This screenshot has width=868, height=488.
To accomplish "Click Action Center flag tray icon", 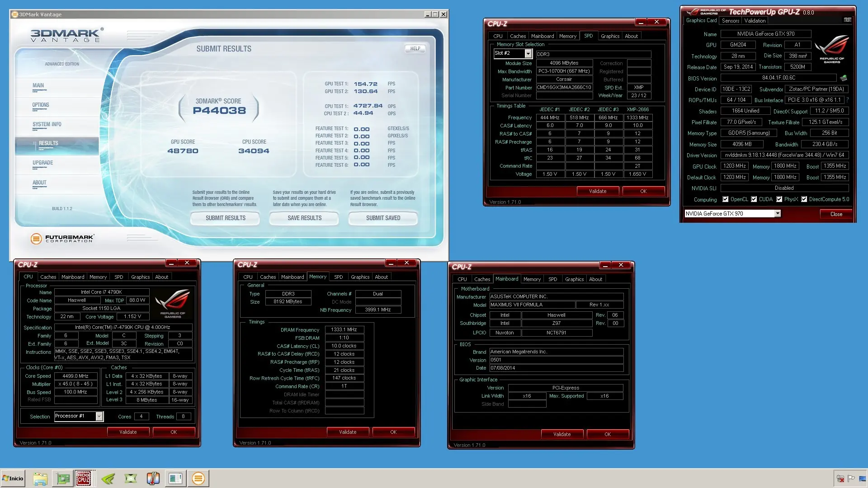I will 851,479.
